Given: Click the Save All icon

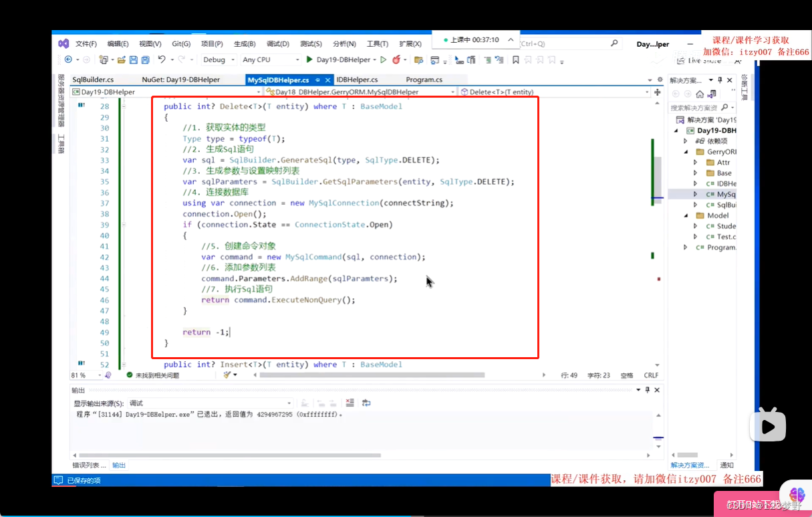Looking at the screenshot, I should [x=145, y=60].
